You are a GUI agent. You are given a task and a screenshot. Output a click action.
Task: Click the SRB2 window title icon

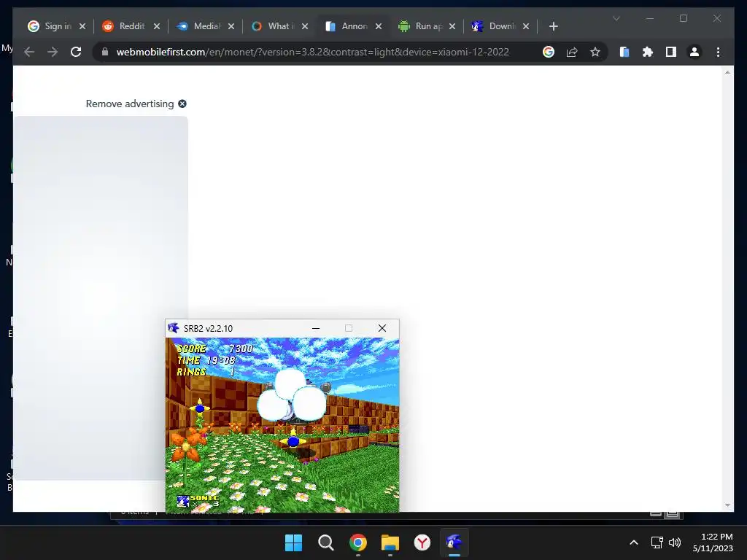(174, 328)
